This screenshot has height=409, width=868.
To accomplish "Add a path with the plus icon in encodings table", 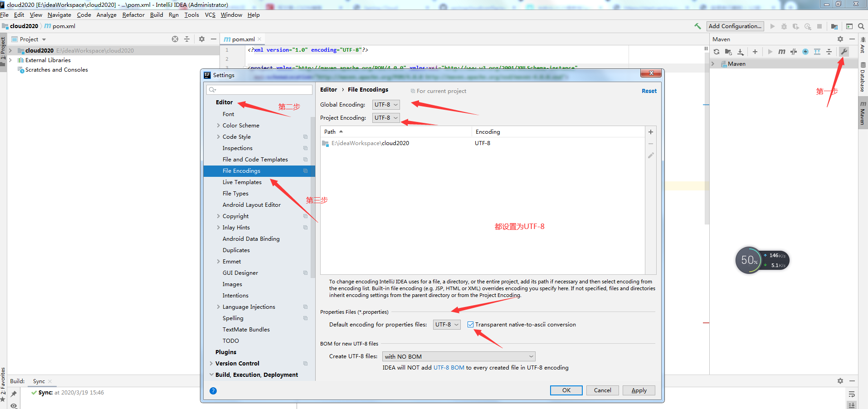I will 651,132.
